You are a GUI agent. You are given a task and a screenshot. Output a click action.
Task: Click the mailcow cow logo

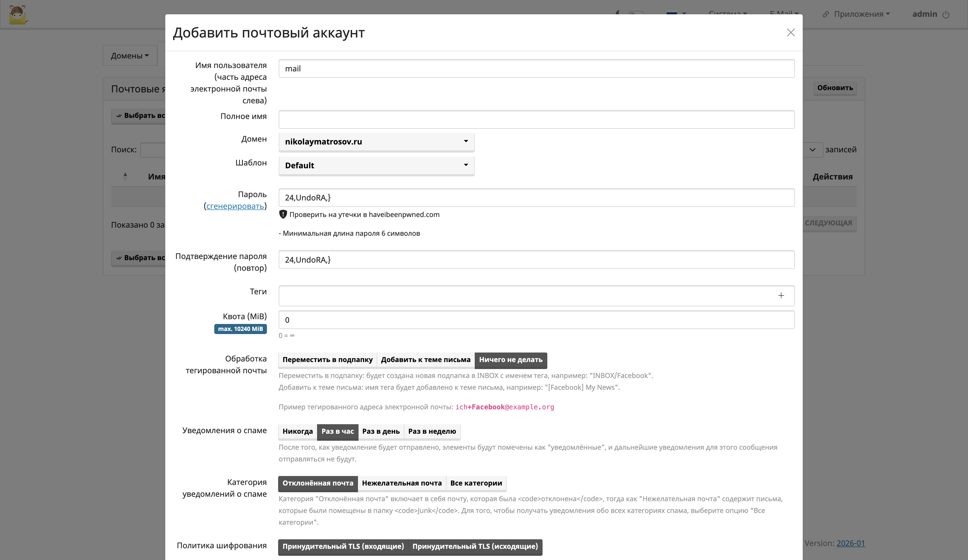[x=18, y=15]
